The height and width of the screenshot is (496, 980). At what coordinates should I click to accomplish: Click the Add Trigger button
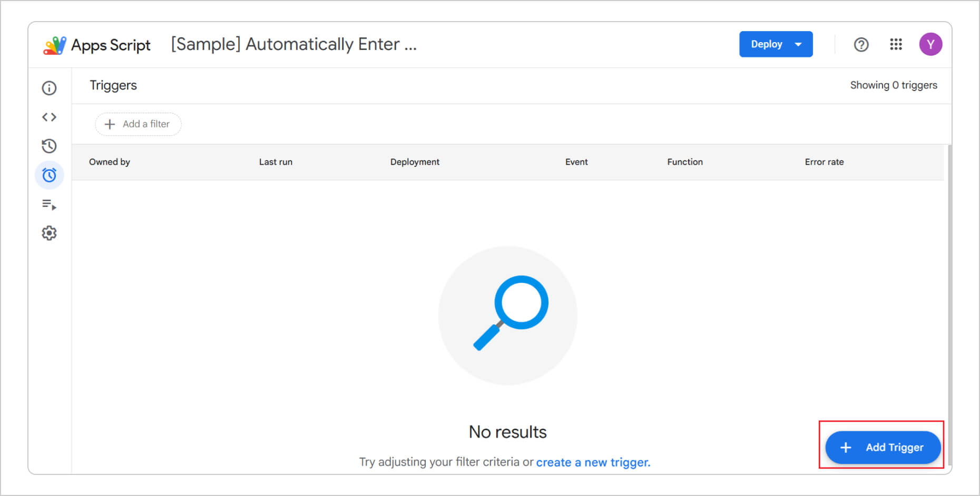pos(883,448)
